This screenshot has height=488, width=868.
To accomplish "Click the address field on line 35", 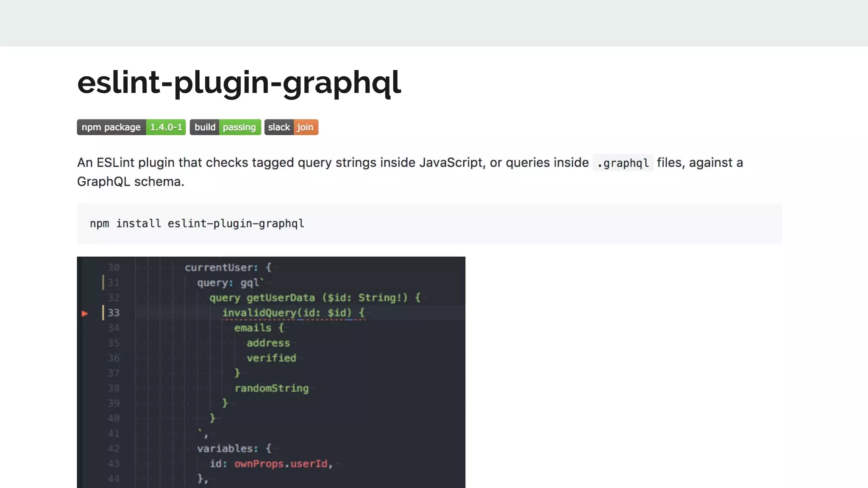I will tap(268, 343).
